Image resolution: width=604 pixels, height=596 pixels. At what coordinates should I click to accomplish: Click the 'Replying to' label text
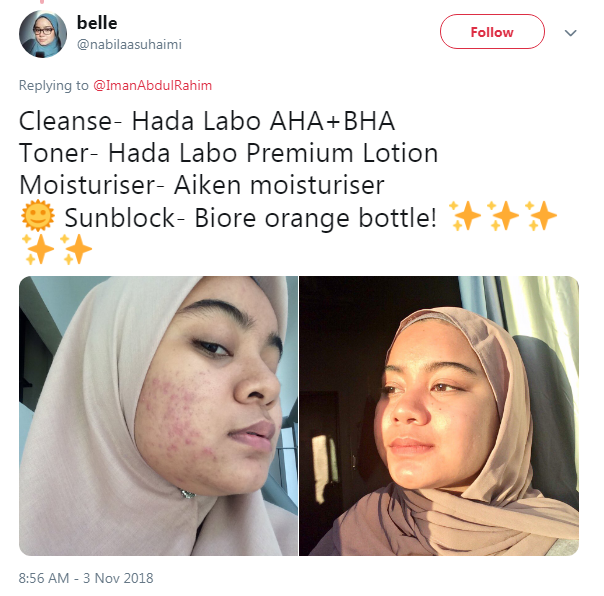click(x=54, y=85)
